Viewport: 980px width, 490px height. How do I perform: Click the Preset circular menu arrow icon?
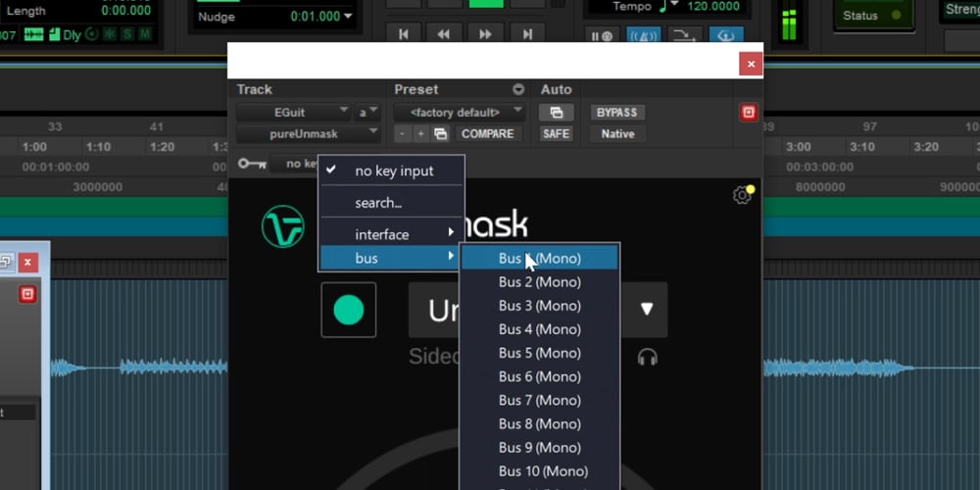coord(518,89)
